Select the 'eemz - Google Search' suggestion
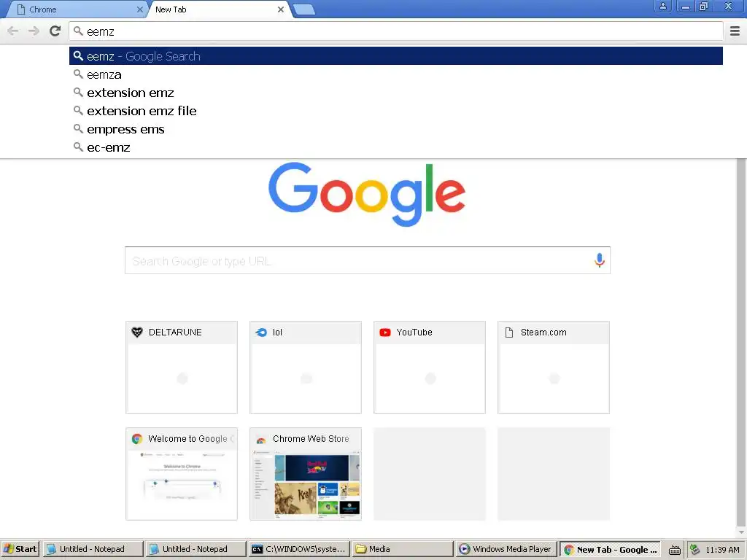This screenshot has width=747, height=560. click(396, 56)
